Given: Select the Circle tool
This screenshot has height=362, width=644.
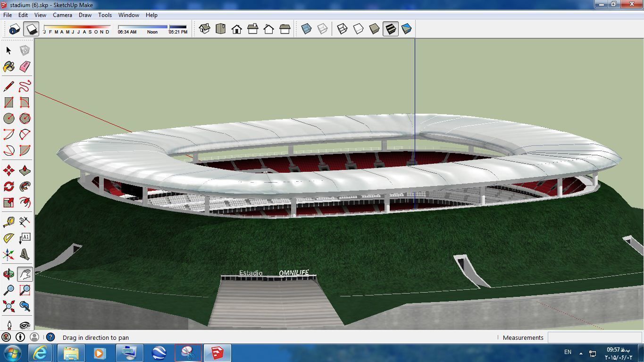Looking at the screenshot, I should [x=8, y=118].
